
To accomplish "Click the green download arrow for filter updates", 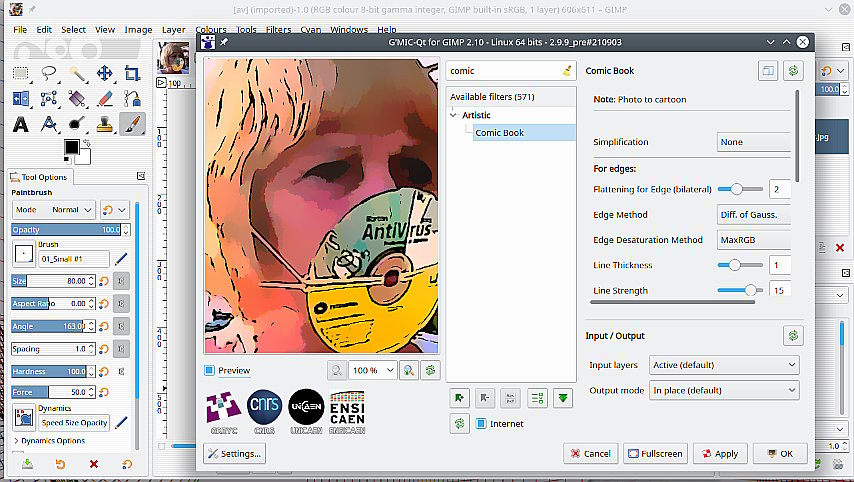I will (564, 398).
